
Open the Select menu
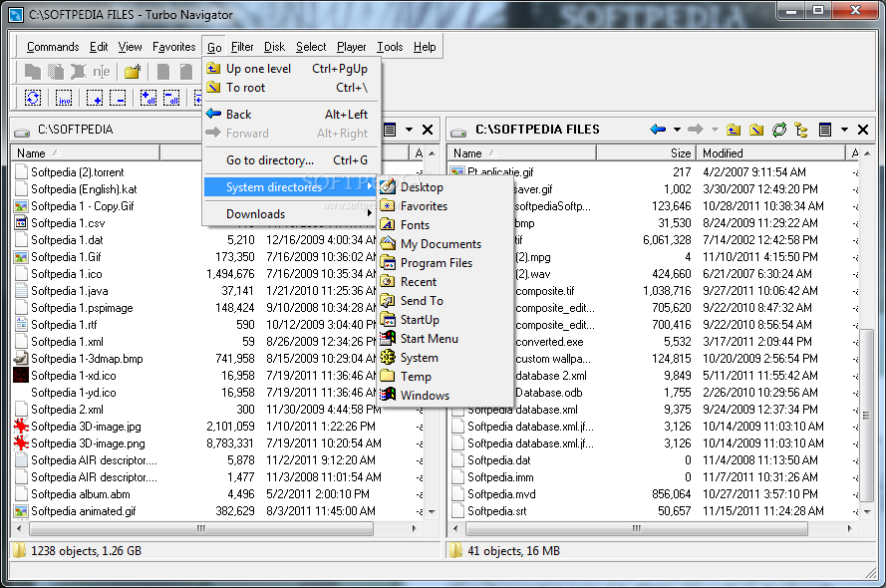pyautogui.click(x=311, y=47)
